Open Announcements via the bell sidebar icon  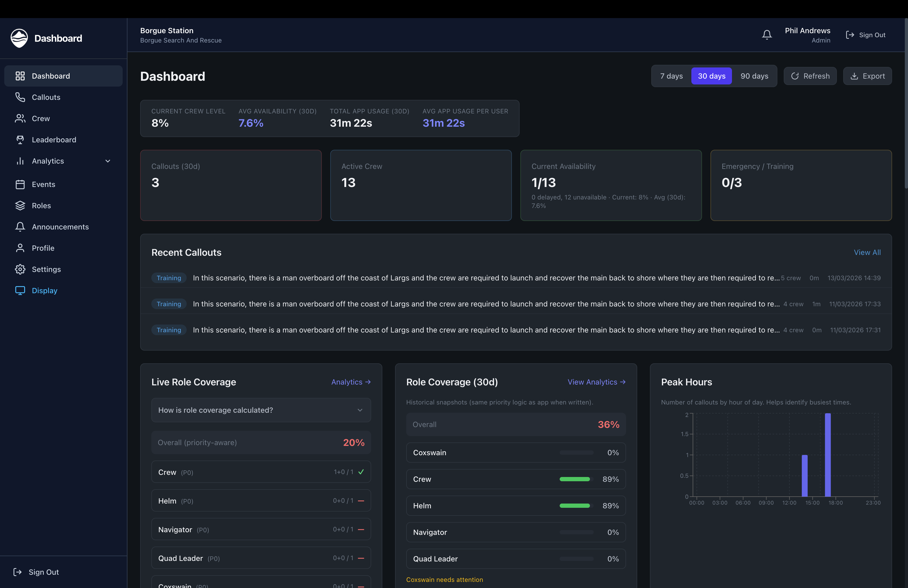tap(21, 227)
